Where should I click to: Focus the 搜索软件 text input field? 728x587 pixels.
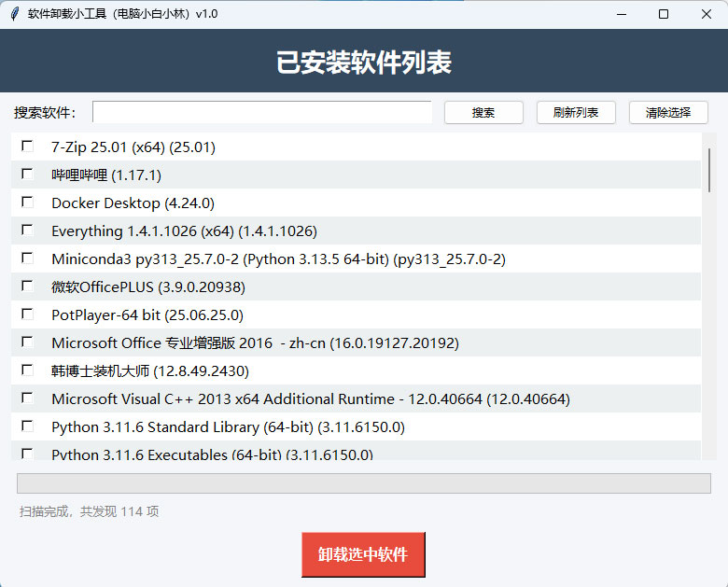click(261, 113)
